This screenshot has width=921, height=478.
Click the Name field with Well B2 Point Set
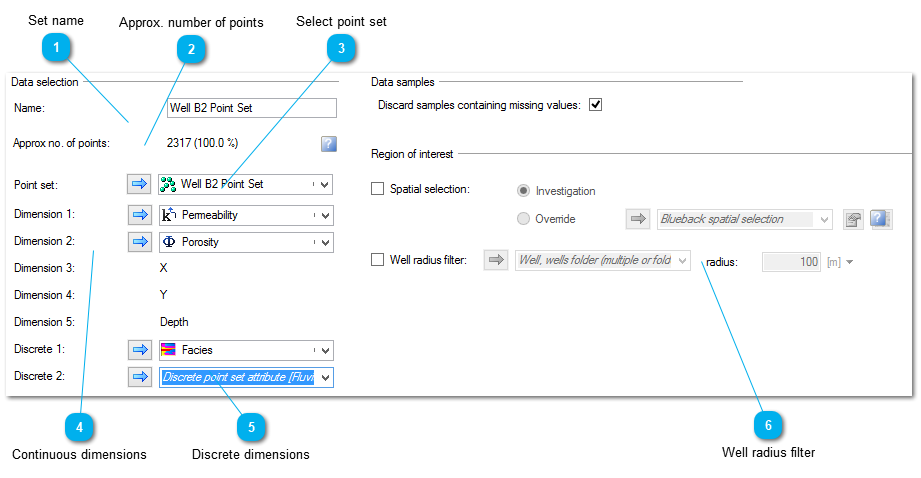click(252, 108)
